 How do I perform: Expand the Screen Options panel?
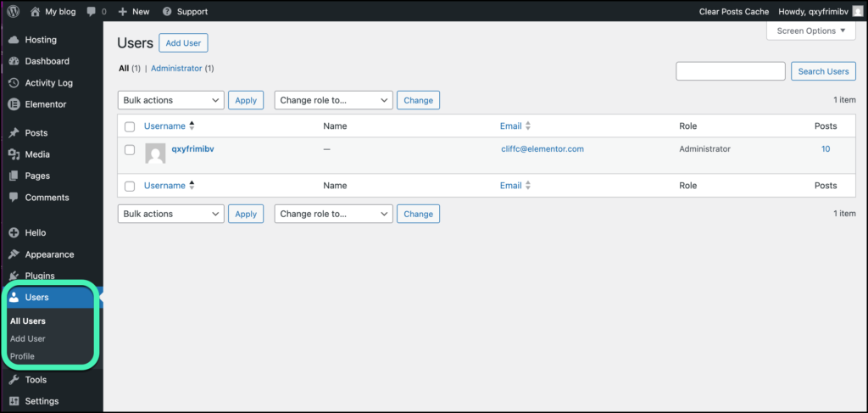coord(811,31)
